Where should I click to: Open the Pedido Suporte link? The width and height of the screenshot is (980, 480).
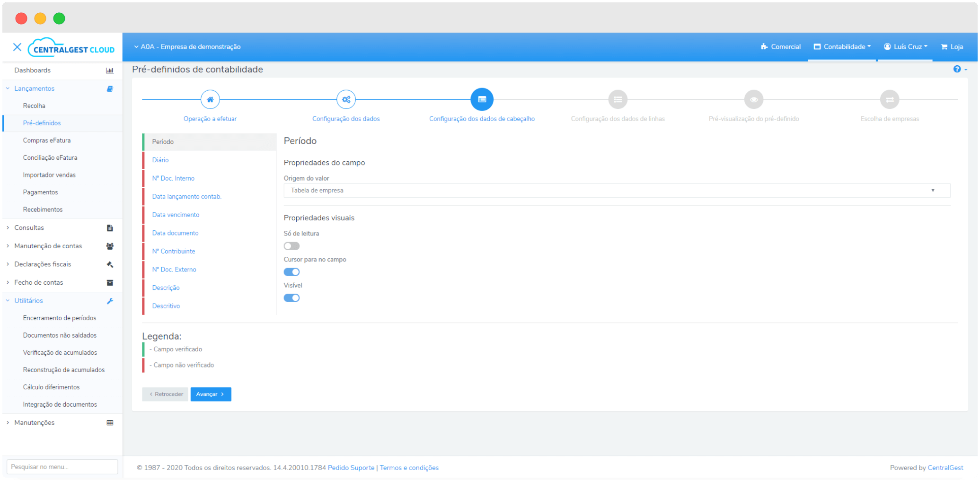351,468
